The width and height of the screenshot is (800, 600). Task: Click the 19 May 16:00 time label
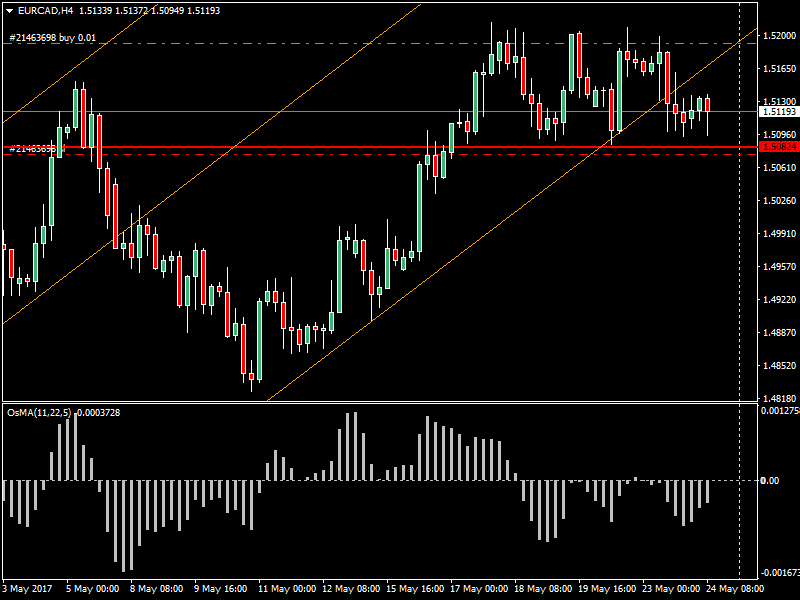tap(607, 589)
